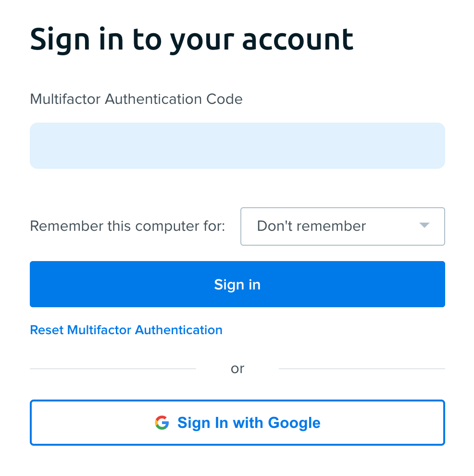Click Reset Multifactor Authentication
The height and width of the screenshot is (476, 474).
click(126, 330)
